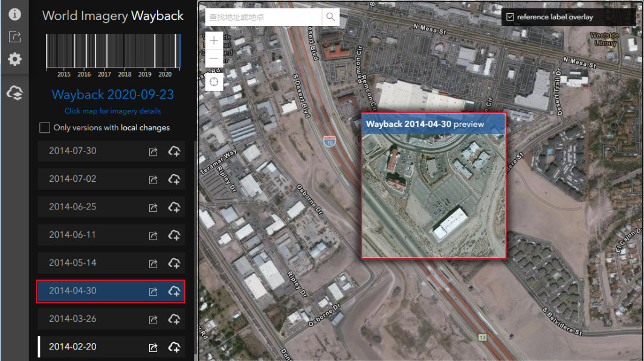Click the locate target icon on the map

pyautogui.click(x=214, y=82)
